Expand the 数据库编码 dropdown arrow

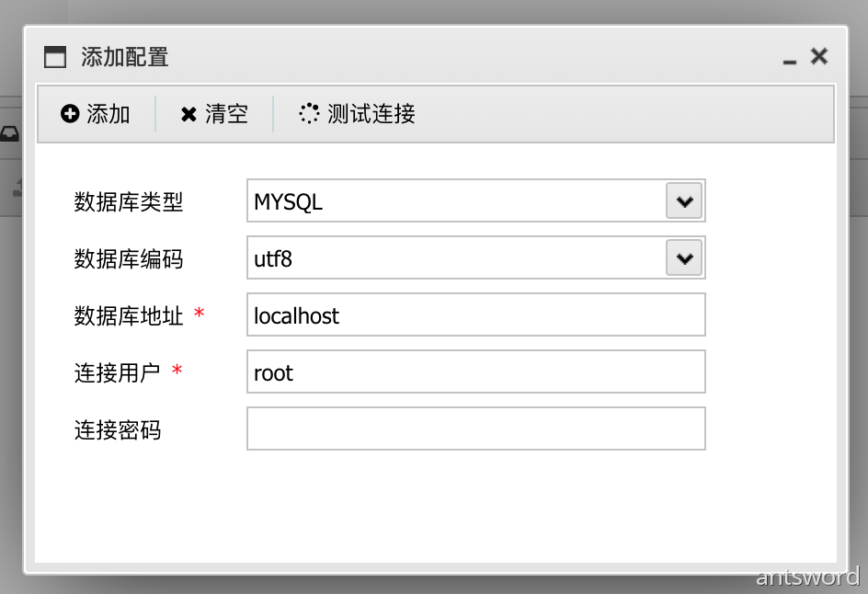point(683,258)
